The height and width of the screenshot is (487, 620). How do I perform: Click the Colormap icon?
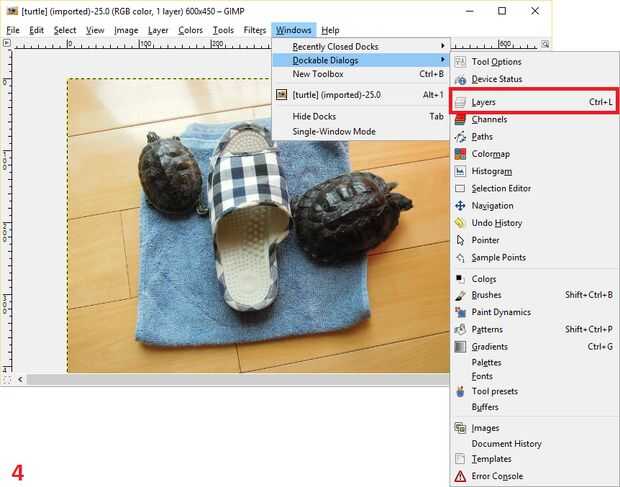460,154
